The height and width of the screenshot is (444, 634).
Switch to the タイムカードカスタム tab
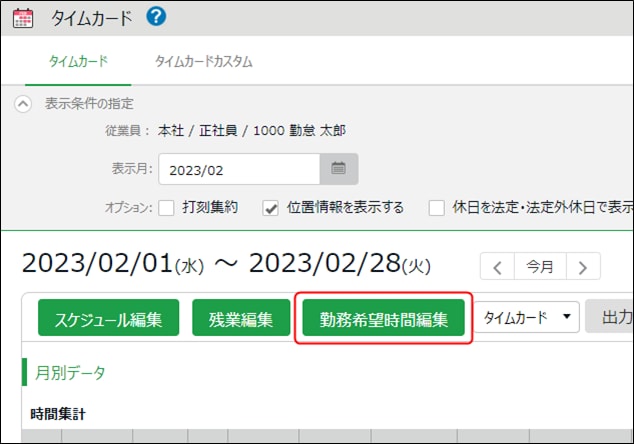click(203, 62)
